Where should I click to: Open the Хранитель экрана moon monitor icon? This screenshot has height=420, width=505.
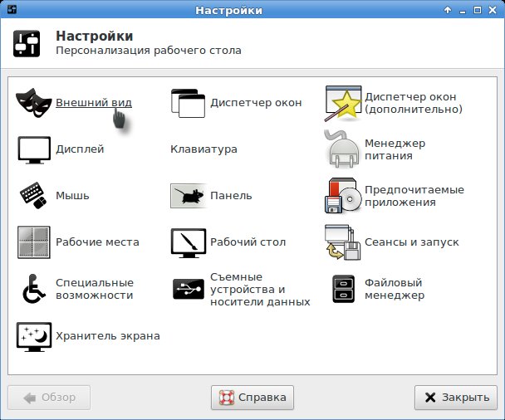[34, 337]
